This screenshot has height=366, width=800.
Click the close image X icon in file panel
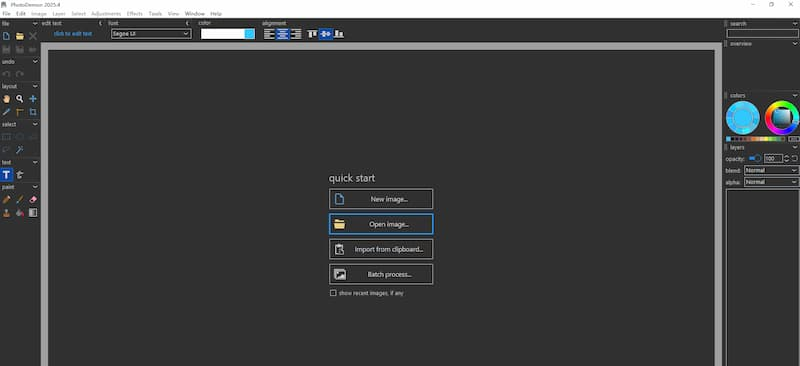33,36
